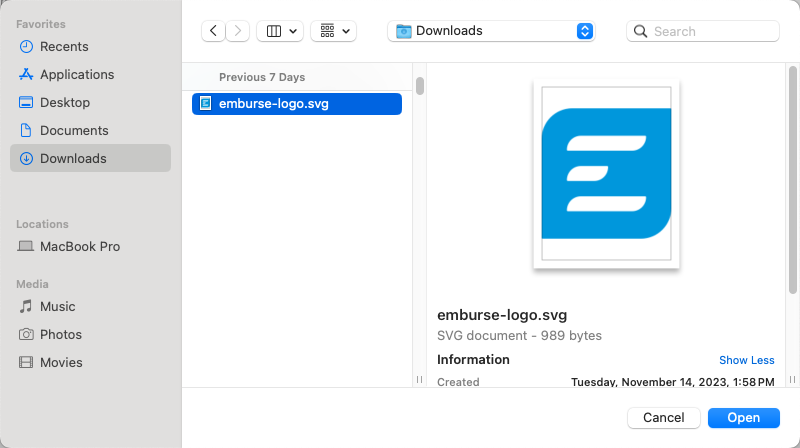
Task: Click the file list scrollbar
Action: 420,86
